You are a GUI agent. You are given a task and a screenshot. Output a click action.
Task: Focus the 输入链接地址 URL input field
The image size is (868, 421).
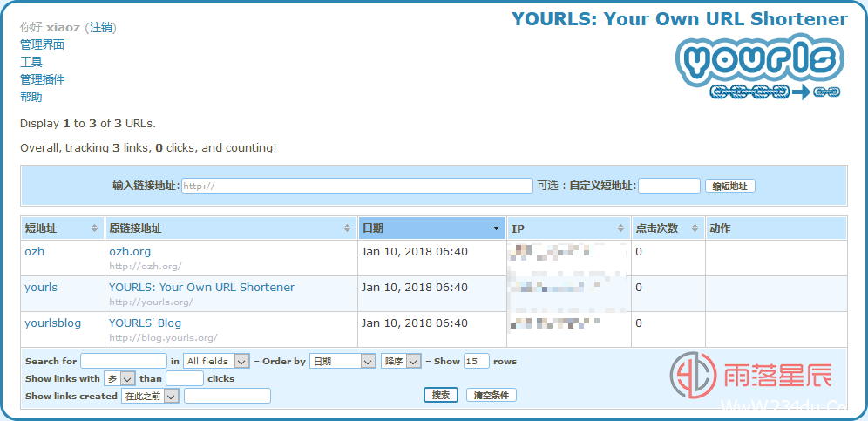tap(356, 187)
